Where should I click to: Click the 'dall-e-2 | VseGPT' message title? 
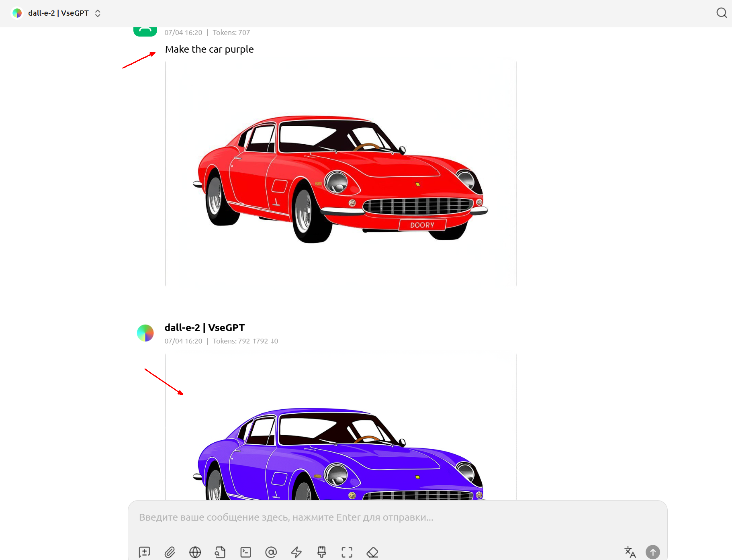click(x=204, y=328)
